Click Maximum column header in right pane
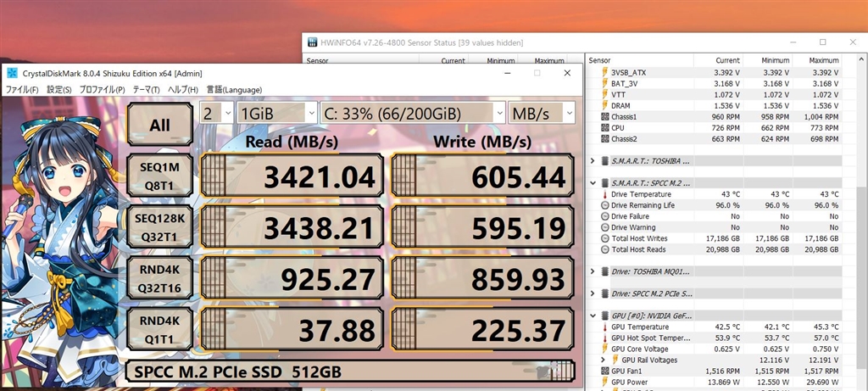 click(817, 60)
